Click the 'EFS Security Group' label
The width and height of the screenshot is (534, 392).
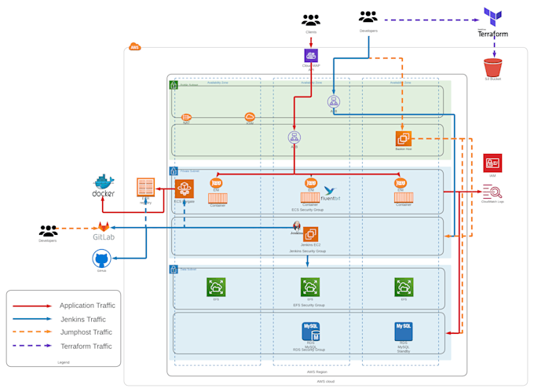309,305
